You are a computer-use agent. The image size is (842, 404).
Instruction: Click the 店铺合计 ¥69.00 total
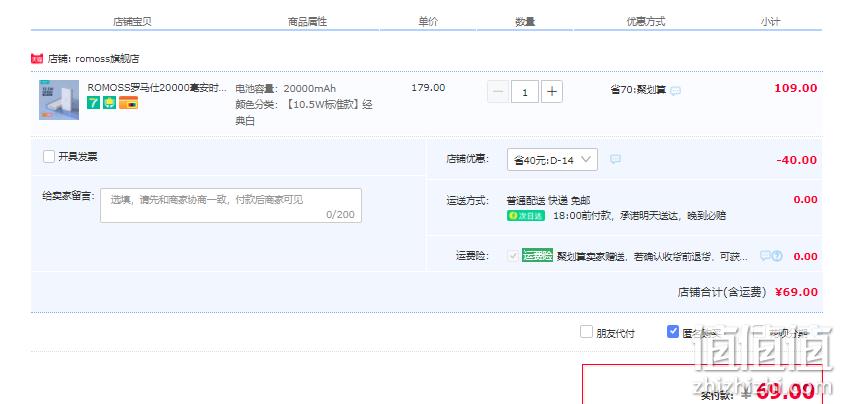tap(747, 292)
